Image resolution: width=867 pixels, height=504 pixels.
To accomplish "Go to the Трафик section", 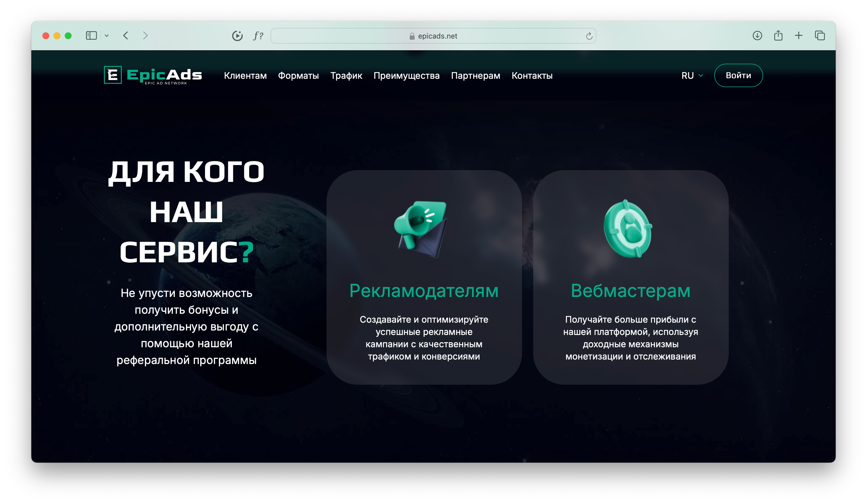I will pyautogui.click(x=346, y=75).
